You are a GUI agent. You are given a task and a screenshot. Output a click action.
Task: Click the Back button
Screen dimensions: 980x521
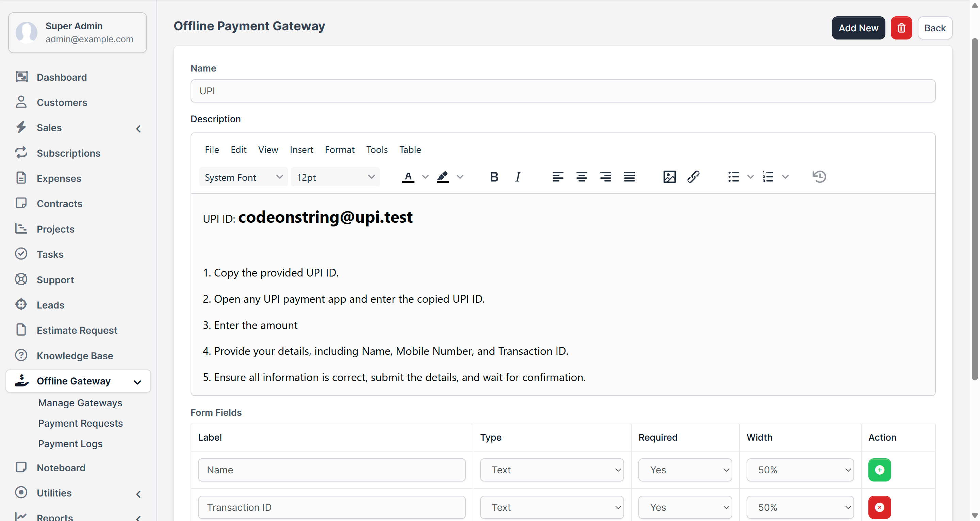pyautogui.click(x=935, y=28)
